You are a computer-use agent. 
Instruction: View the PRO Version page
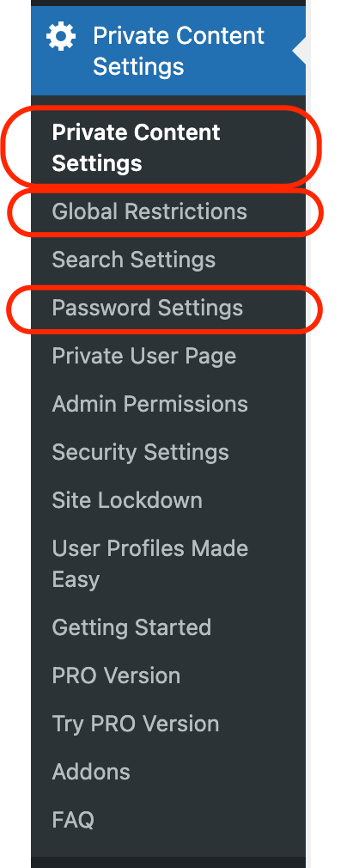(x=116, y=675)
